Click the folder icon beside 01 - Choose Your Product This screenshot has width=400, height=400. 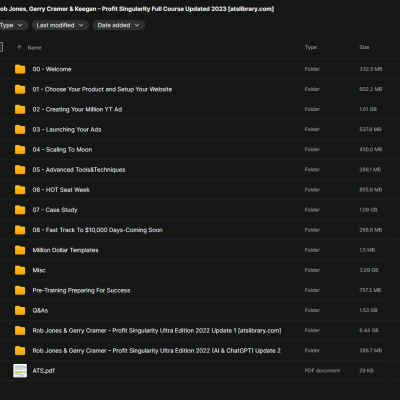20,89
